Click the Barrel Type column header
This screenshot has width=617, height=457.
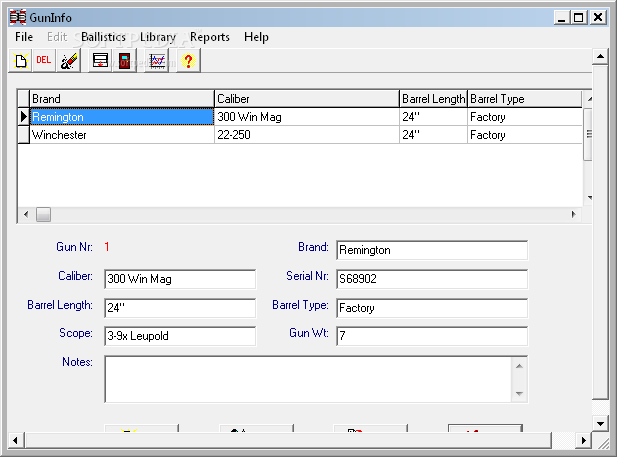[x=525, y=98]
